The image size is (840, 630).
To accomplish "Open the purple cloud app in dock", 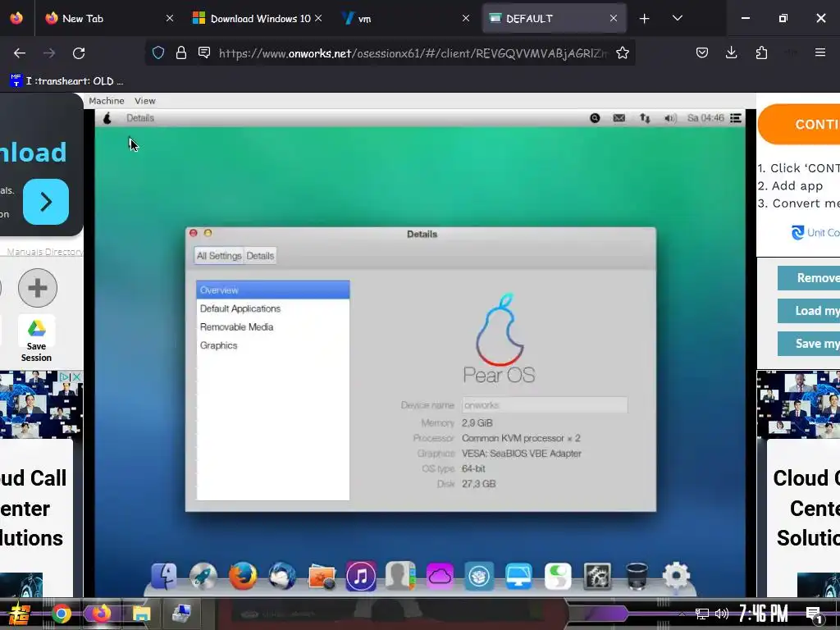I will (x=440, y=577).
